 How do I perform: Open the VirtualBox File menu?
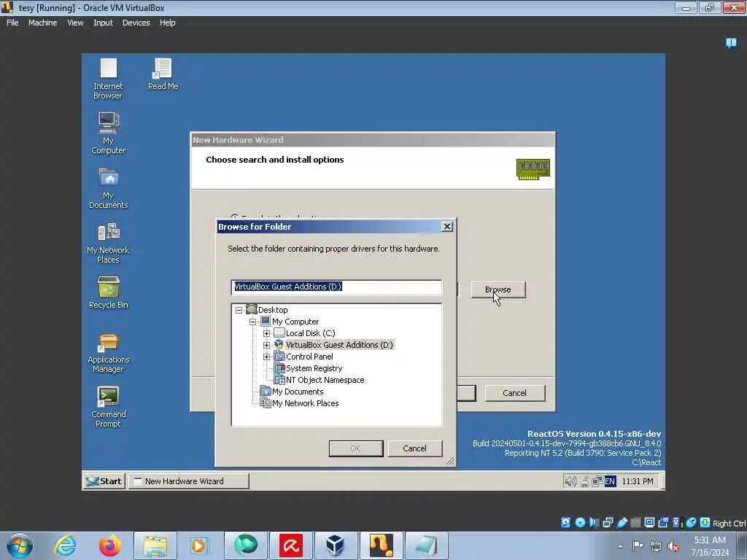point(12,23)
